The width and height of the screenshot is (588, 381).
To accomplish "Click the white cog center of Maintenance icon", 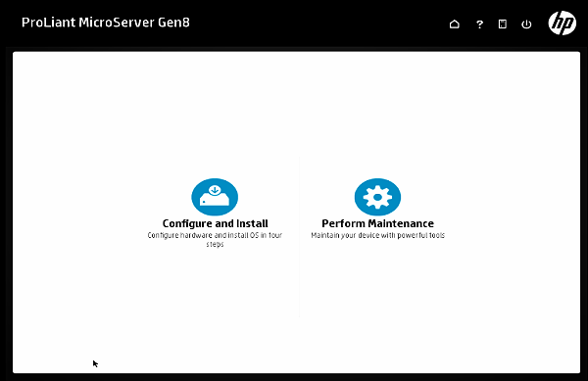I will [377, 197].
